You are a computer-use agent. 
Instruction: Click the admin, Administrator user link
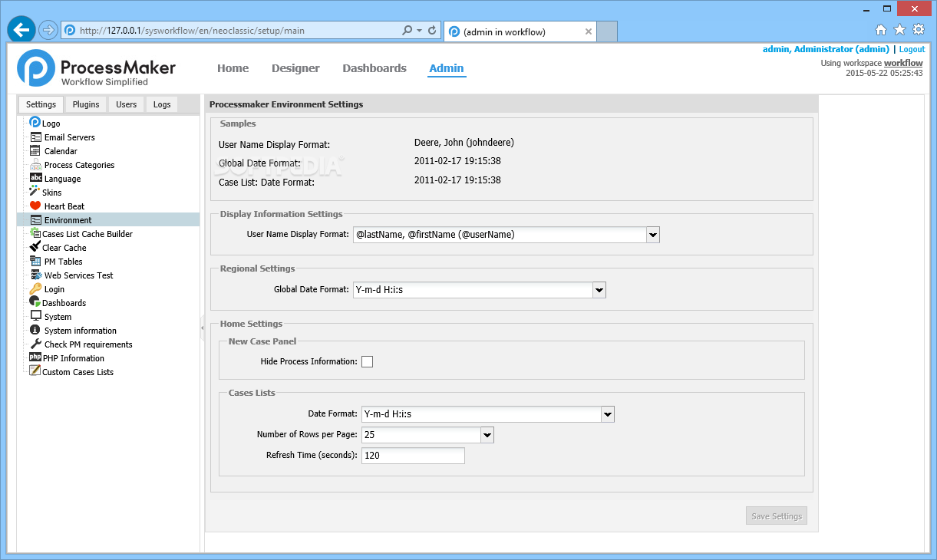[825, 49]
